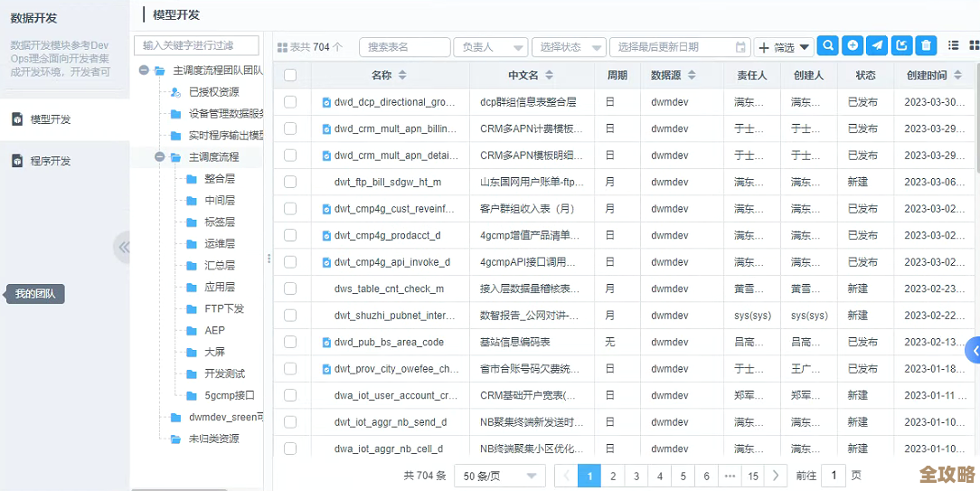
Task: Click the model icon of dwd_dcp_directional_gro row
Action: click(326, 102)
